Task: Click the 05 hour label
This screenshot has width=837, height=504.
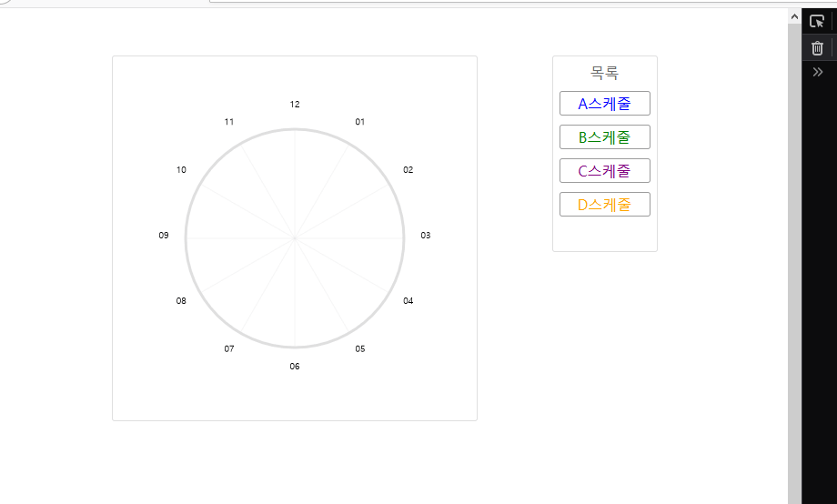Action: click(x=359, y=348)
